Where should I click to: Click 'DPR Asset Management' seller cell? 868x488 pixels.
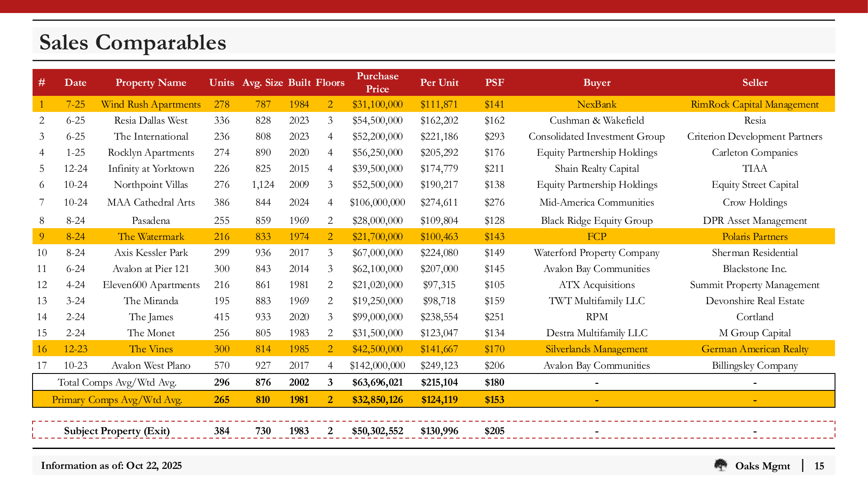[755, 220]
